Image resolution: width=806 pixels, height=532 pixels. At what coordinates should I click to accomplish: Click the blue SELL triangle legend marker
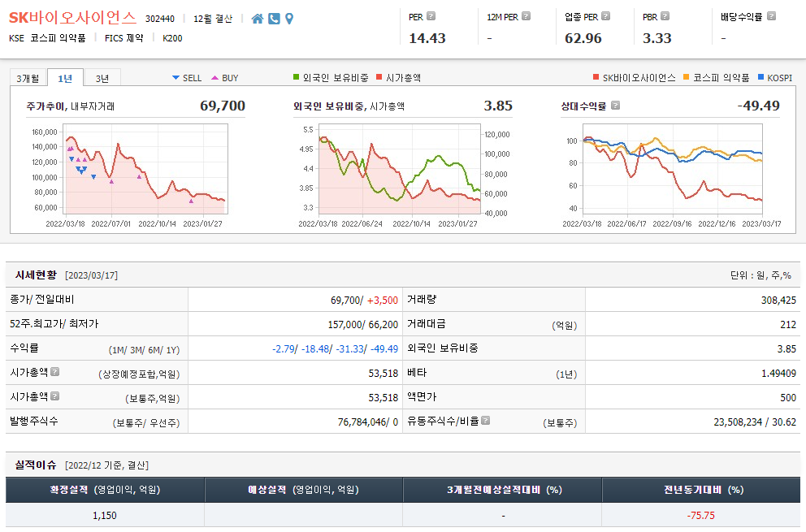(175, 78)
